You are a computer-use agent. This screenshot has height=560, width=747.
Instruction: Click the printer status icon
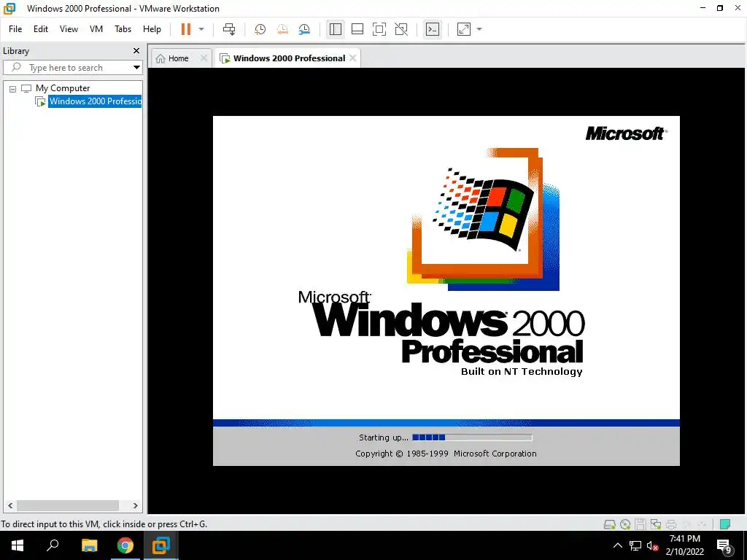click(671, 524)
